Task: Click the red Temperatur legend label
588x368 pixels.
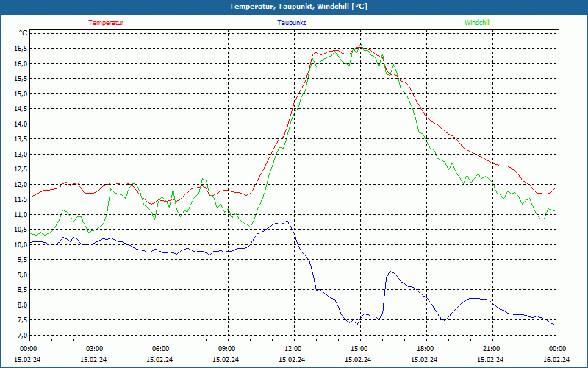Action: pos(106,23)
